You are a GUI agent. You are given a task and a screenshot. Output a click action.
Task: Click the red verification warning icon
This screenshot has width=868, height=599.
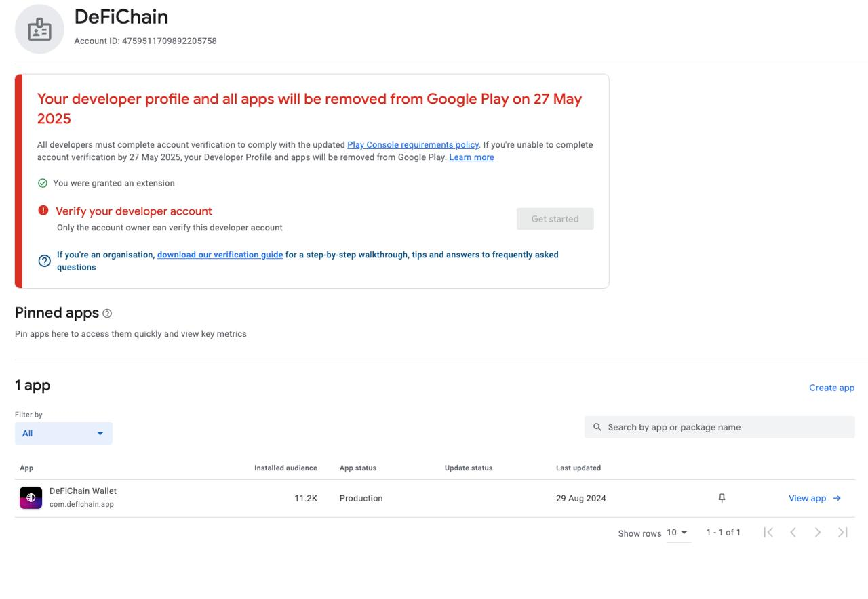pos(43,211)
